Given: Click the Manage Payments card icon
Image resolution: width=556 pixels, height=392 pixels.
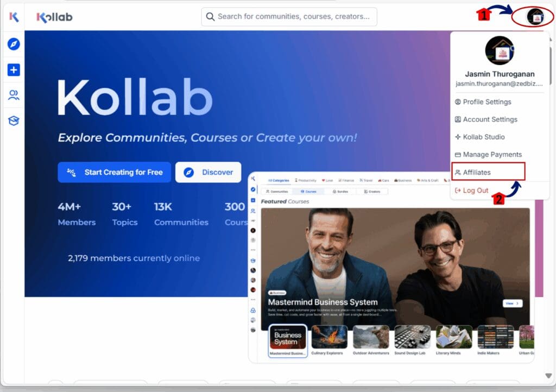Looking at the screenshot, I should pos(459,154).
